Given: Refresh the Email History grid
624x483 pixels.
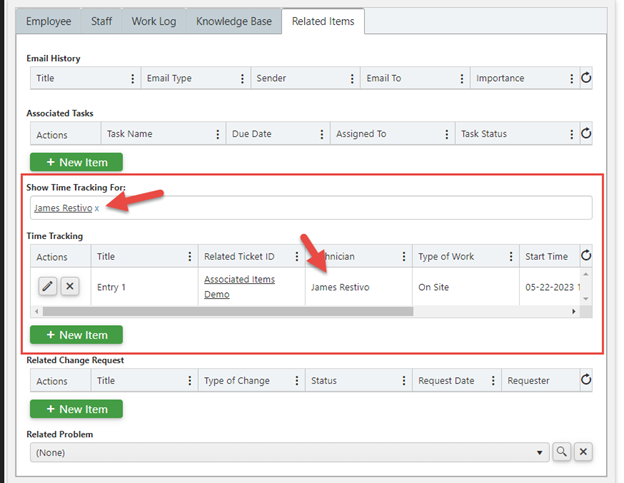Looking at the screenshot, I should click(586, 78).
